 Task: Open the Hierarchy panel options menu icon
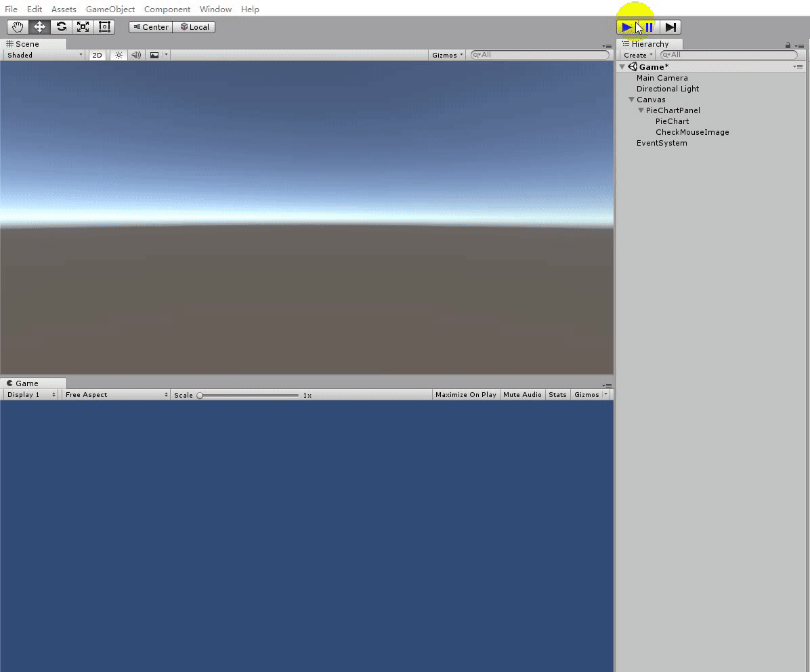799,46
